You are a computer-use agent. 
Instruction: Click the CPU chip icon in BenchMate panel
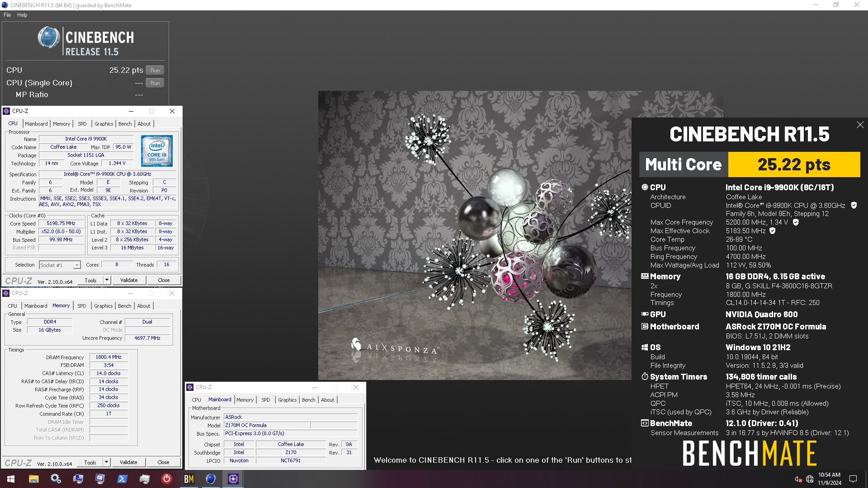point(645,187)
